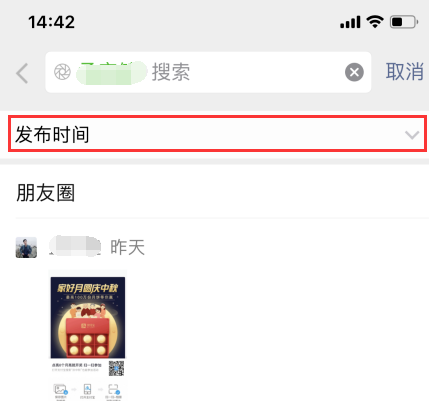This screenshot has height=401, width=429.
Task: Tap the Moments aperture icon in search bar
Action: [62, 72]
